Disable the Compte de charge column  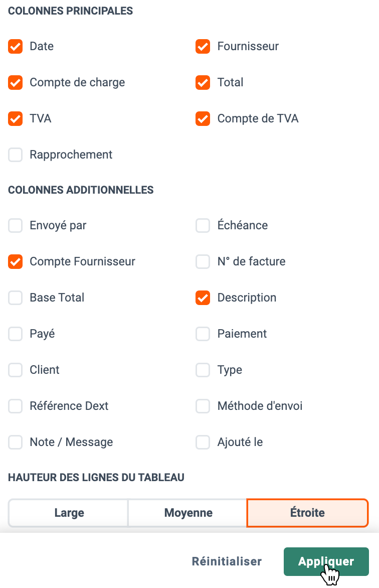click(16, 82)
